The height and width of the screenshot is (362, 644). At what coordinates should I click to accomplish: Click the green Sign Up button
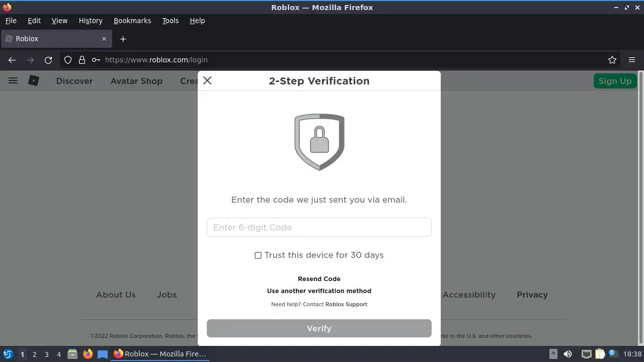point(615,81)
